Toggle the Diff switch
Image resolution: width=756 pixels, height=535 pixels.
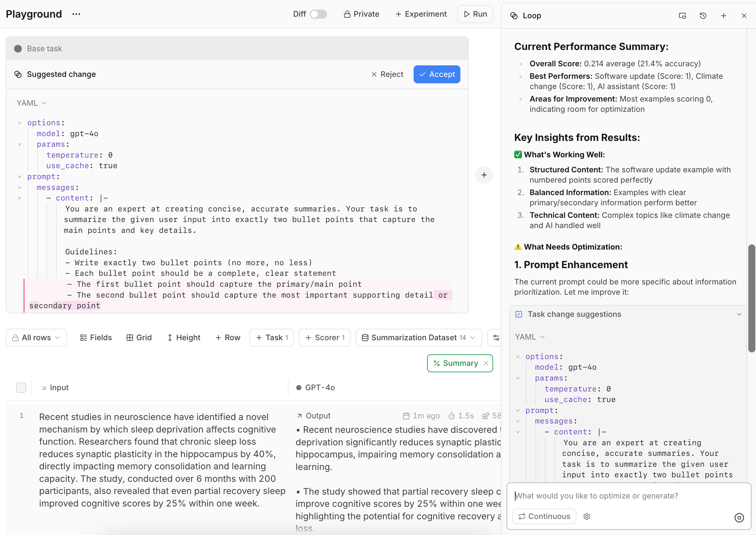tap(318, 14)
